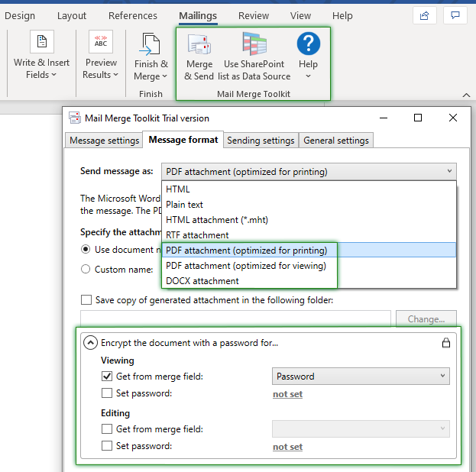
Task: Use SharePoint list as Data Source
Action: pyautogui.click(x=254, y=57)
